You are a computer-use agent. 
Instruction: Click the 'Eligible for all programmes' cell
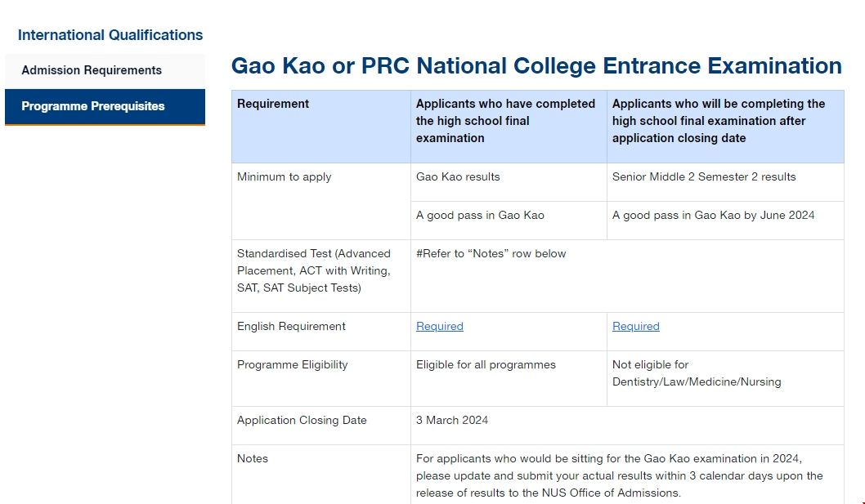[x=486, y=364]
